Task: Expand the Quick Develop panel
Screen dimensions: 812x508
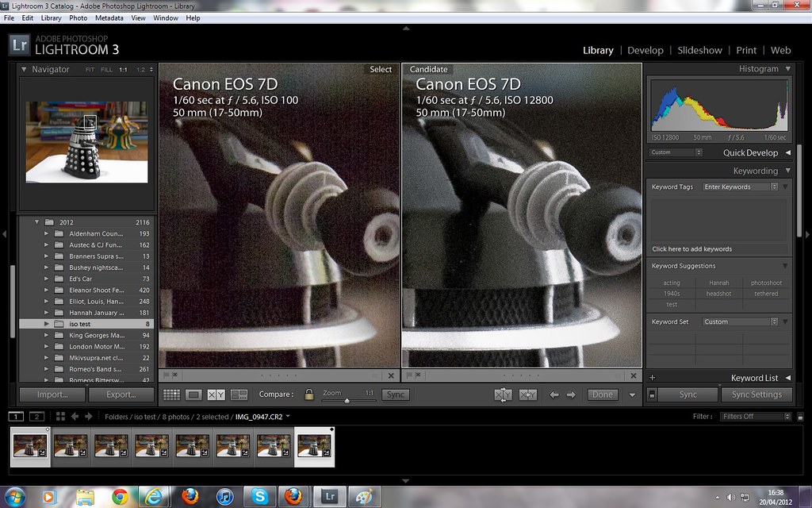Action: click(787, 152)
